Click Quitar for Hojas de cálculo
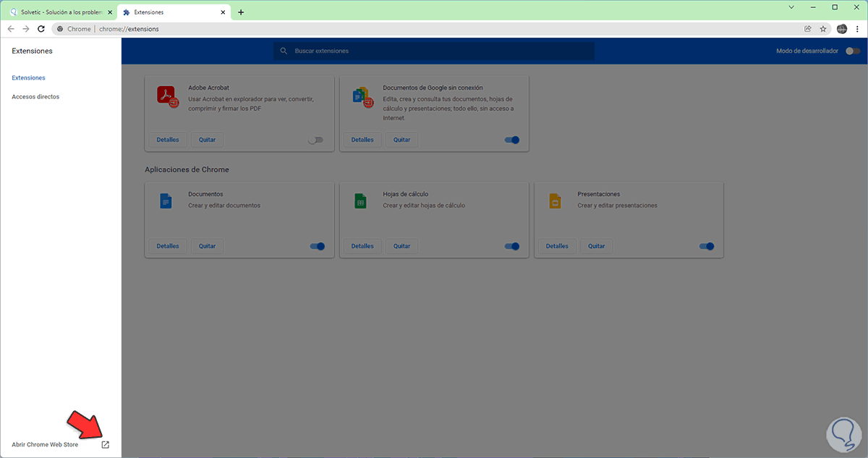This screenshot has height=458, width=868. (402, 246)
